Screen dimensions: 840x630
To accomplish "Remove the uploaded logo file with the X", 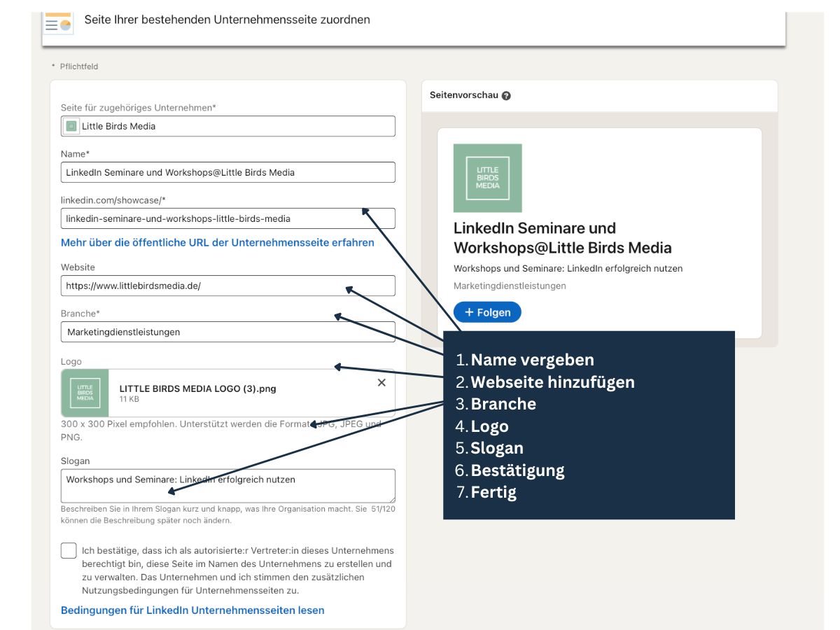I will (x=381, y=382).
